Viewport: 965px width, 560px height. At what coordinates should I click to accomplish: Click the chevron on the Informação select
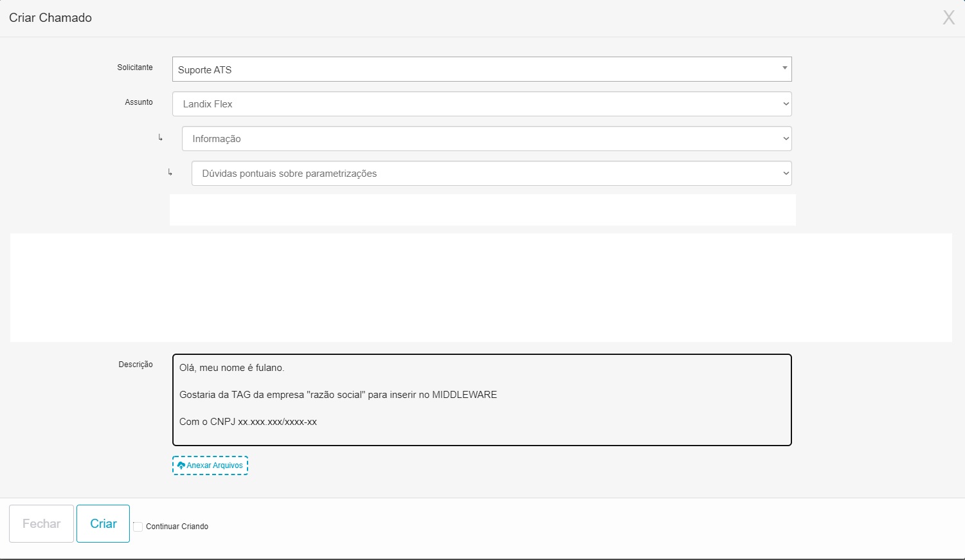point(785,139)
